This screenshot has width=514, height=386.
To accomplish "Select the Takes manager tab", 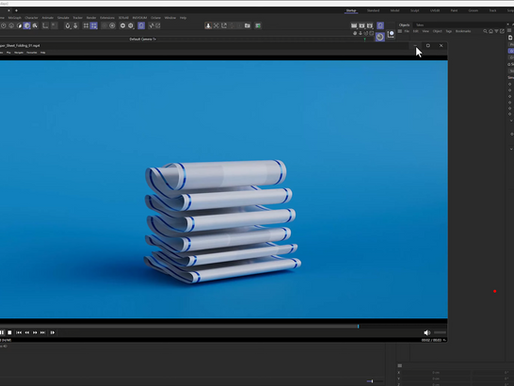I will pyautogui.click(x=420, y=25).
